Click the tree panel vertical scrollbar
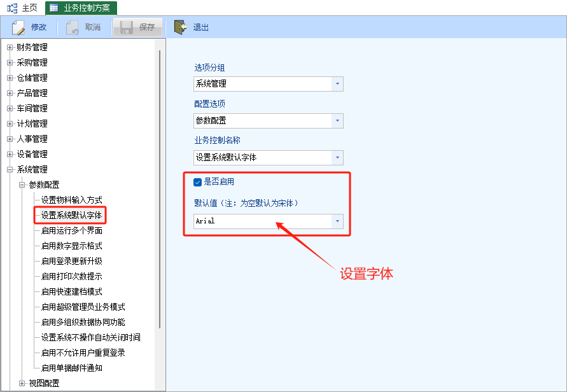 click(159, 191)
